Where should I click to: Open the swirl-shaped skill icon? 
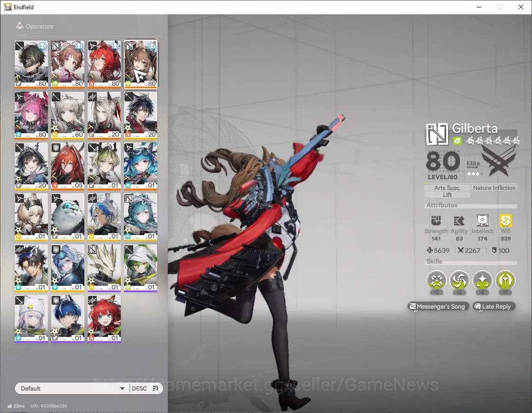tap(460, 281)
